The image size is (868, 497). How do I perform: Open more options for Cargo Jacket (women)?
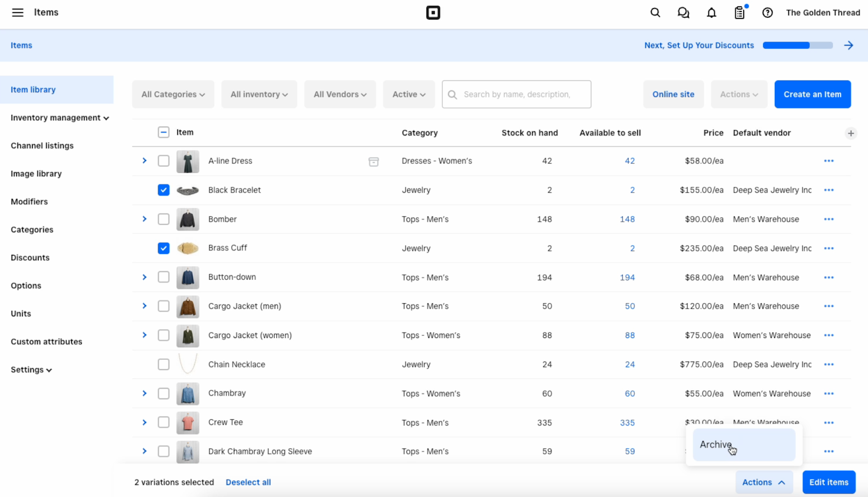point(829,335)
